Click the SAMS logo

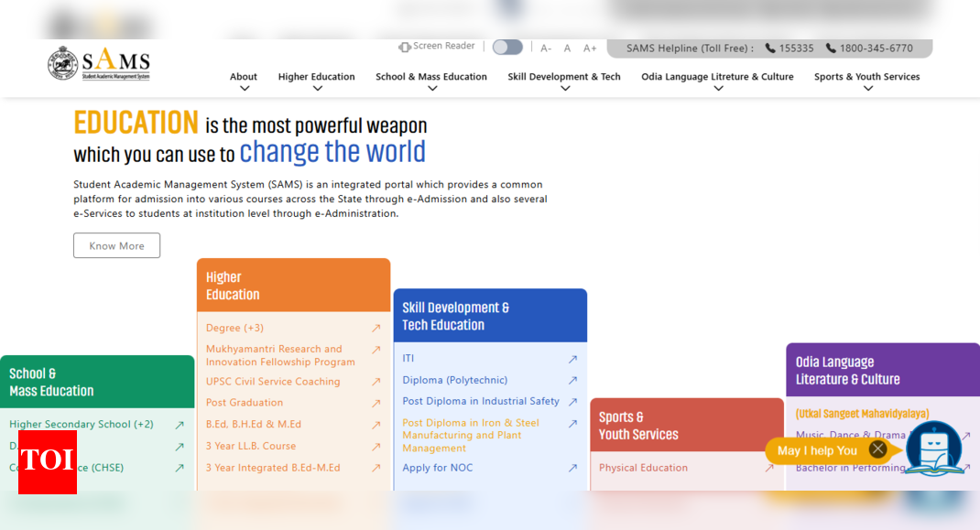pos(99,63)
